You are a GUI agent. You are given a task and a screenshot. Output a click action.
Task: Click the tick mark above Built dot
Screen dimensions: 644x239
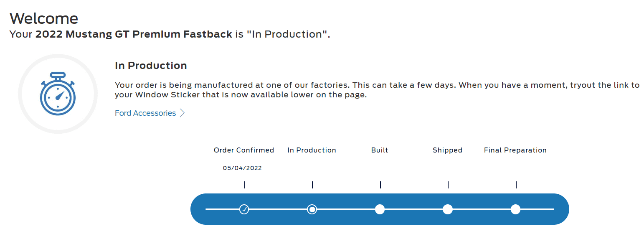(380, 185)
